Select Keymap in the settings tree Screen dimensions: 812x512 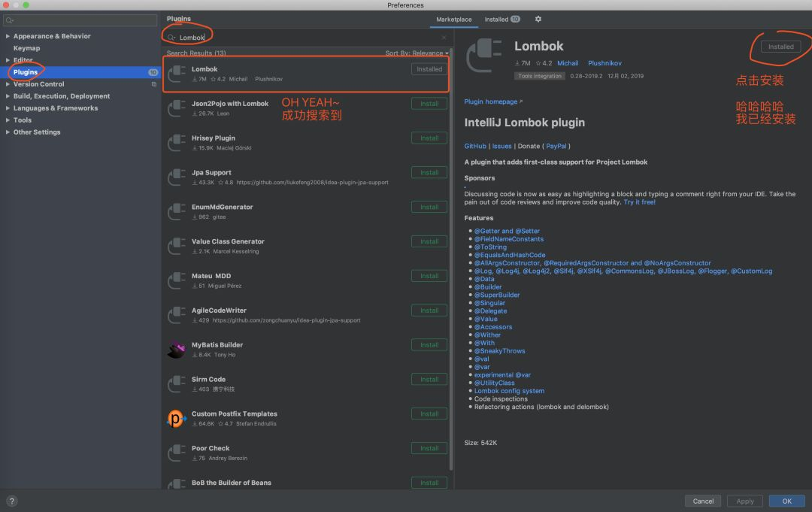point(26,48)
